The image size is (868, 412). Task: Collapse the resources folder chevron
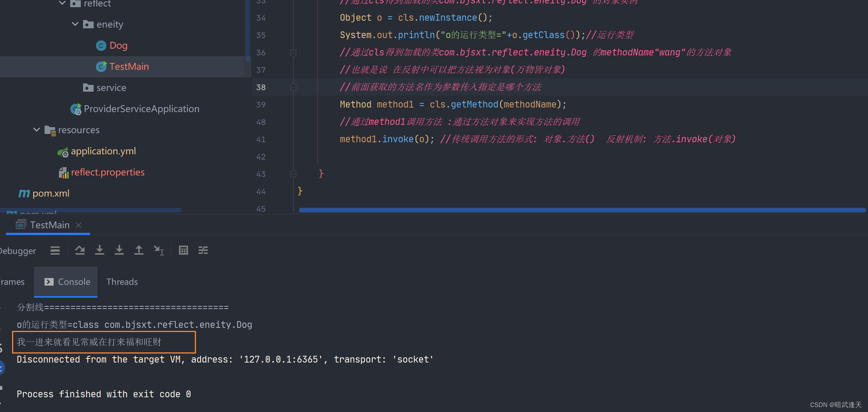coord(37,130)
